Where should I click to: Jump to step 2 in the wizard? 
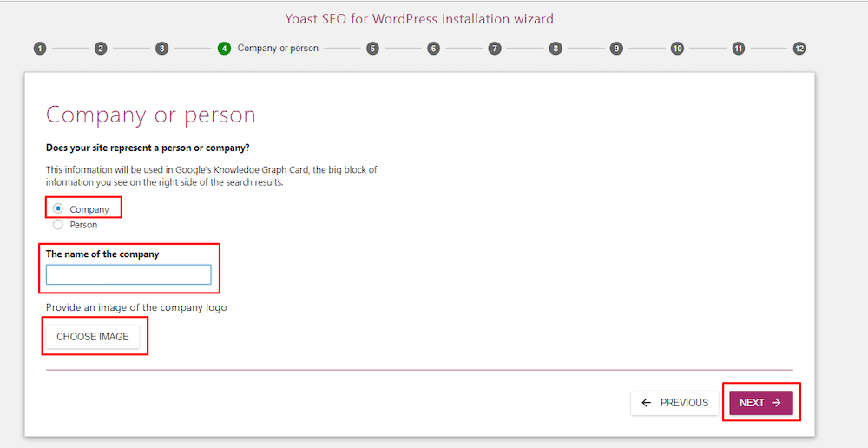click(101, 49)
